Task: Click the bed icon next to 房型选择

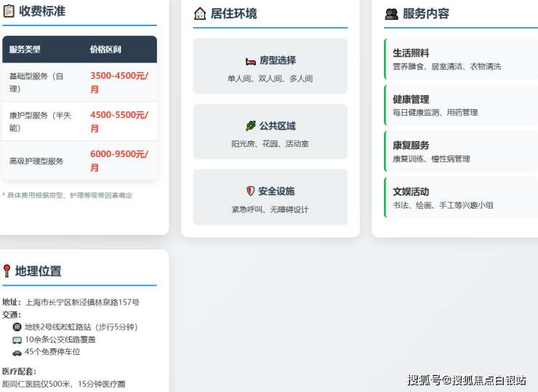Action: pyautogui.click(x=251, y=61)
